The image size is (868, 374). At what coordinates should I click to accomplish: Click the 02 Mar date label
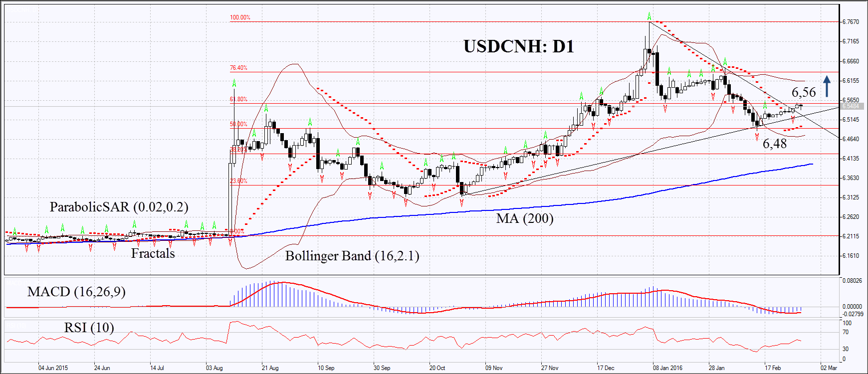pos(829,368)
